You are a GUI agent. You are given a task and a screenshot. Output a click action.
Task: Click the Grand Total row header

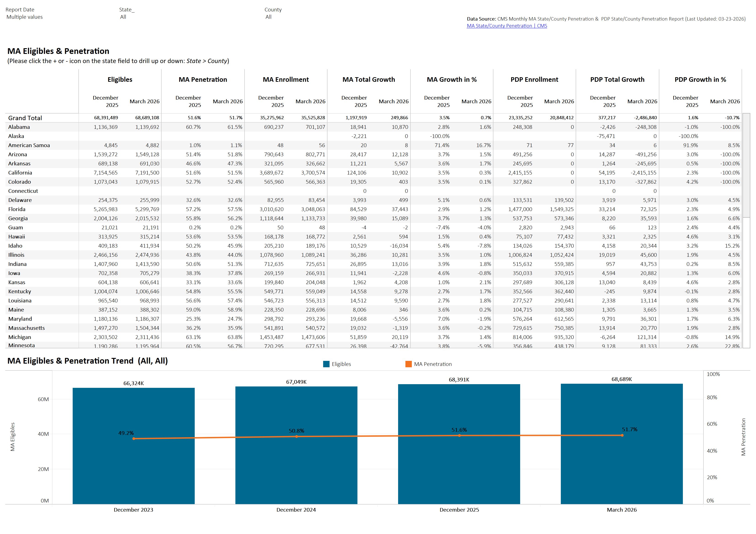(x=25, y=118)
